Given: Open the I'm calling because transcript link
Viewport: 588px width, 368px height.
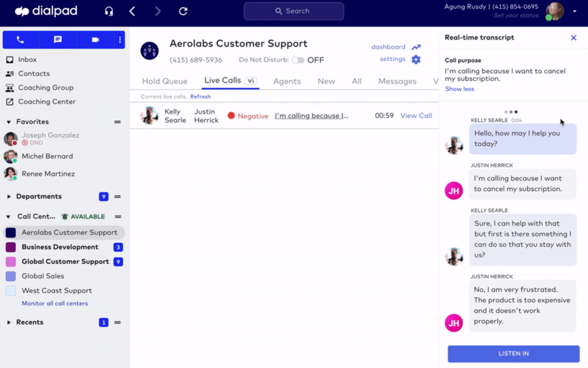Looking at the screenshot, I should click(311, 116).
